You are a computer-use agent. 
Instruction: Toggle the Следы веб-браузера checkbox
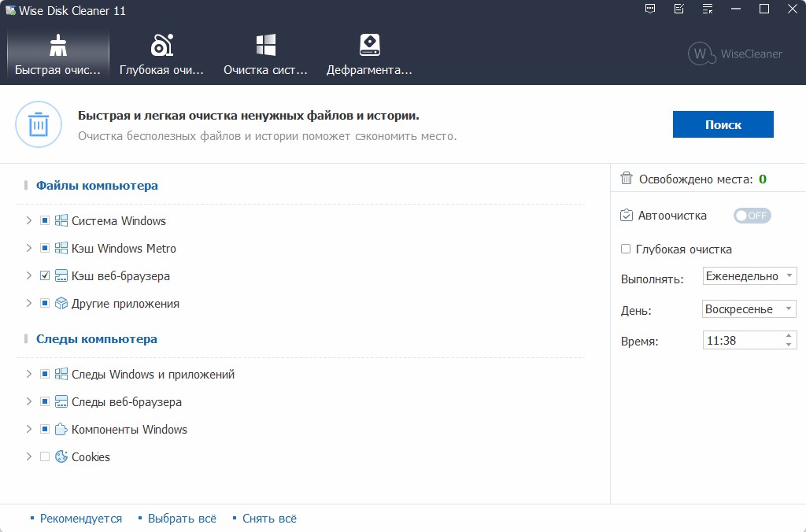click(45, 402)
